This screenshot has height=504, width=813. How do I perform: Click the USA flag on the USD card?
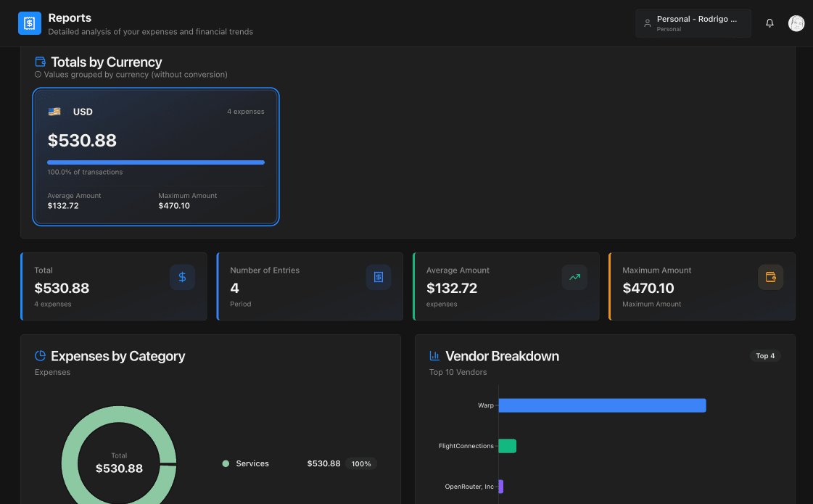(54, 111)
